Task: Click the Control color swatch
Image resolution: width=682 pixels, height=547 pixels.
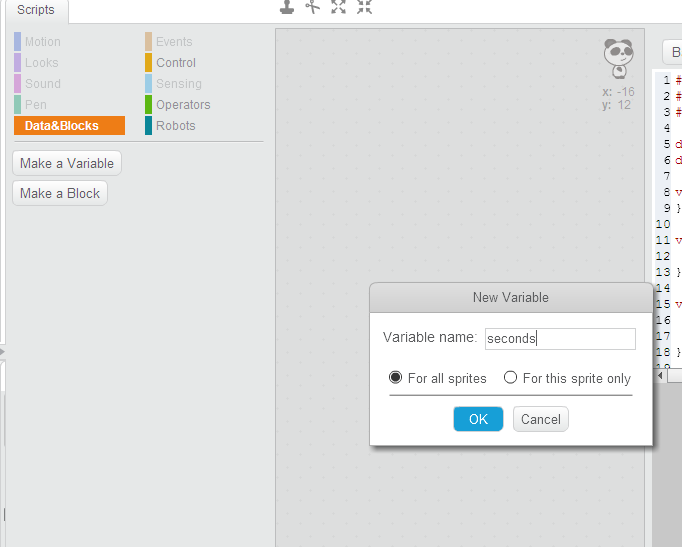Action: click(148, 63)
